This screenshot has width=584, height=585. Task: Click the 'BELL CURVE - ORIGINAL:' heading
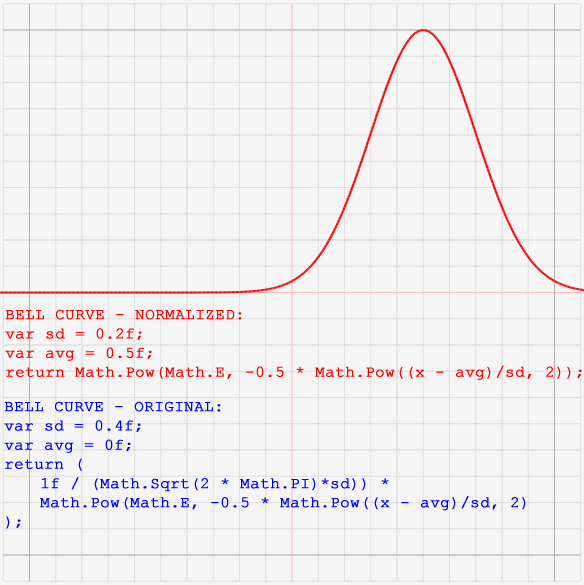pyautogui.click(x=113, y=407)
